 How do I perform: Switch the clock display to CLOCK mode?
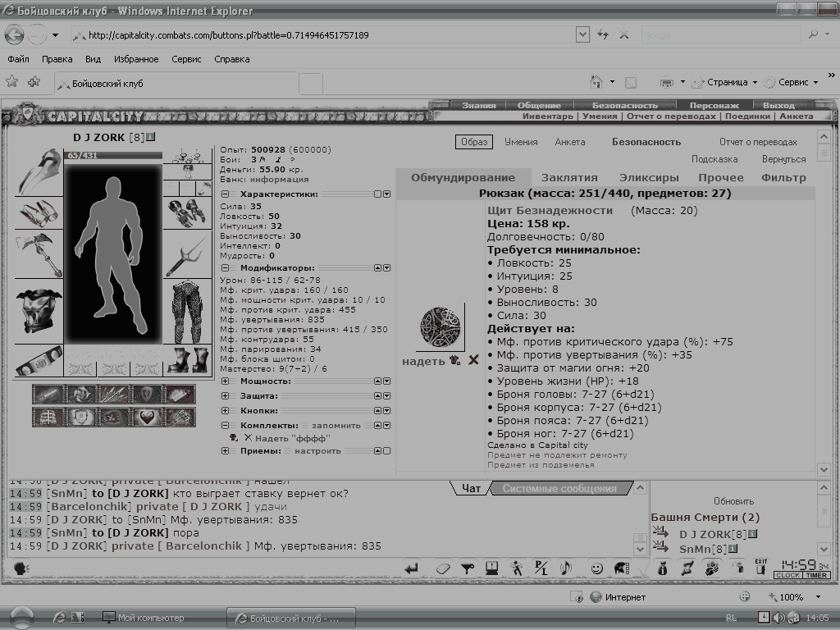tap(788, 575)
